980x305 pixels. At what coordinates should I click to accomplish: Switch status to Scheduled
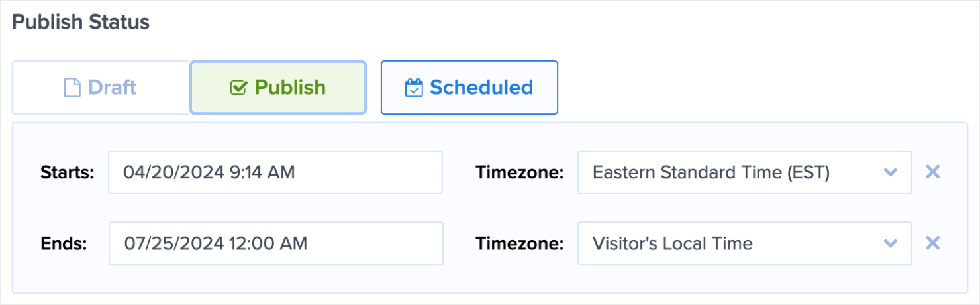[469, 88]
